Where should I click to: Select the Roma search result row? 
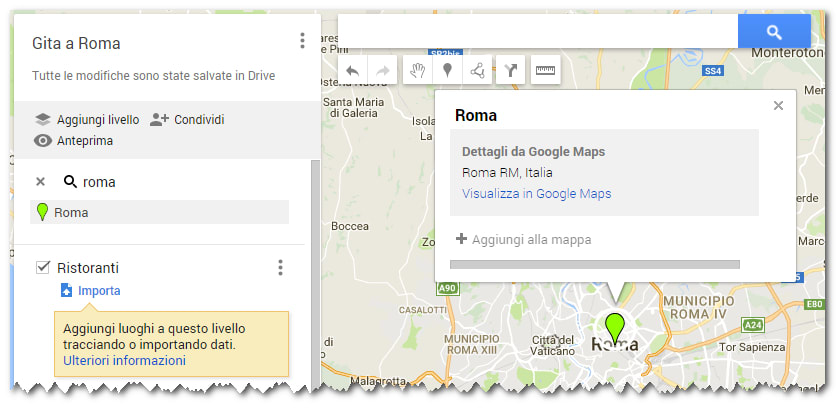tap(159, 212)
